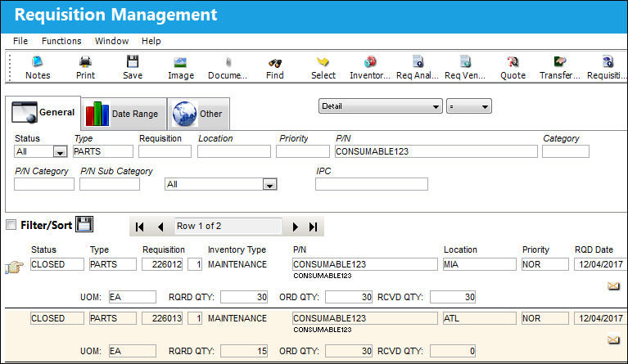Open the Image toolbar icon

tap(180, 62)
